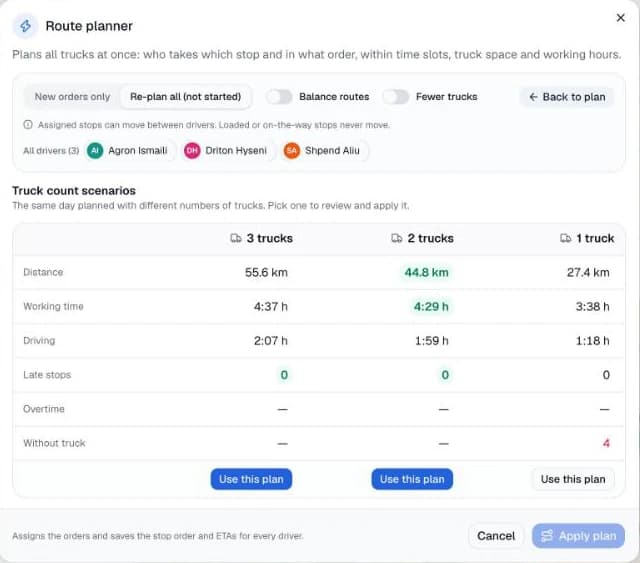Click the 1:18 h driving value
The width and height of the screenshot is (640, 563).
(x=592, y=340)
